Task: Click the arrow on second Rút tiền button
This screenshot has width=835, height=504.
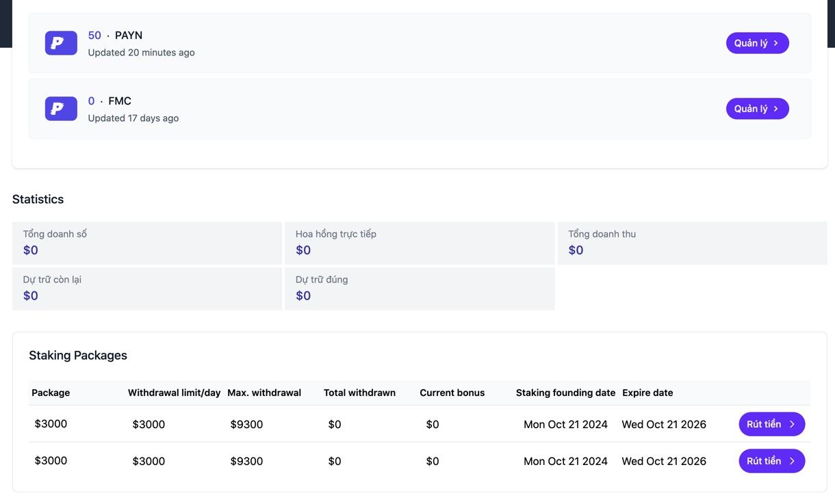Action: coord(792,461)
